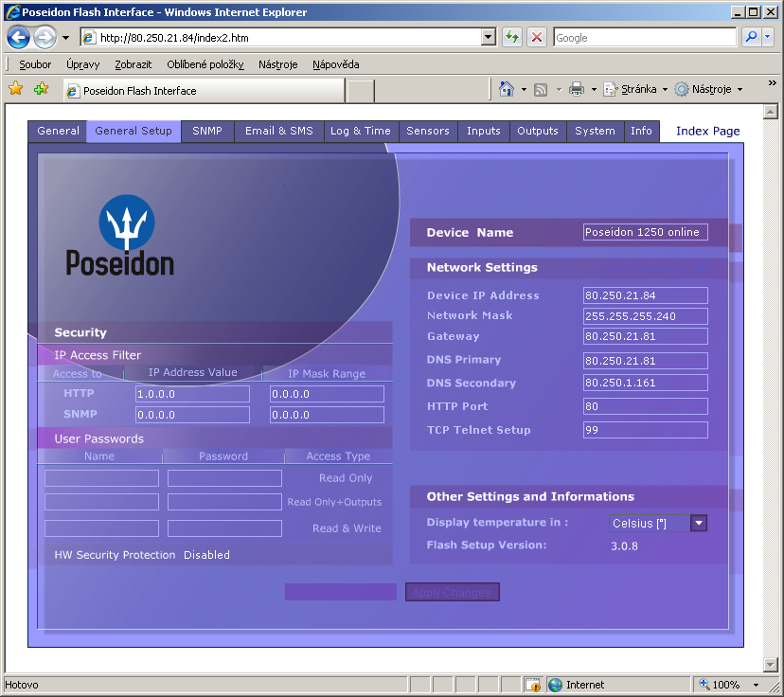
Task: Switch to the Outputs tab
Action: 538,131
